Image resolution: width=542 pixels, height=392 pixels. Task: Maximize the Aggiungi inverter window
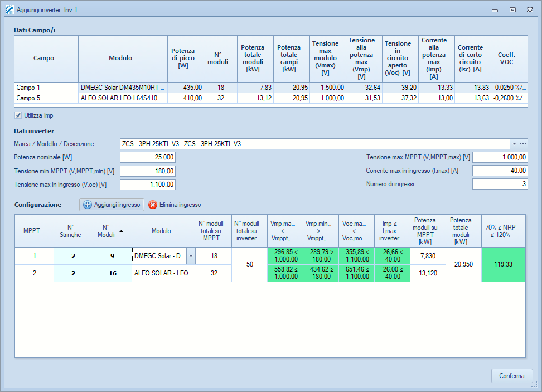point(512,9)
